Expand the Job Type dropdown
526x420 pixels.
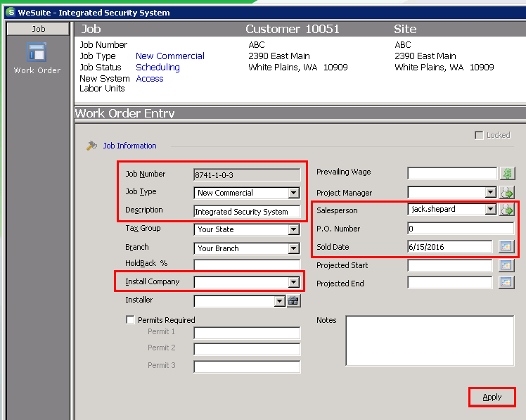click(x=293, y=193)
